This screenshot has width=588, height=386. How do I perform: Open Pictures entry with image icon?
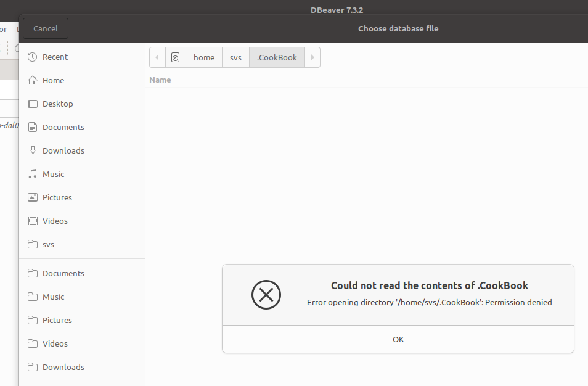(x=82, y=198)
